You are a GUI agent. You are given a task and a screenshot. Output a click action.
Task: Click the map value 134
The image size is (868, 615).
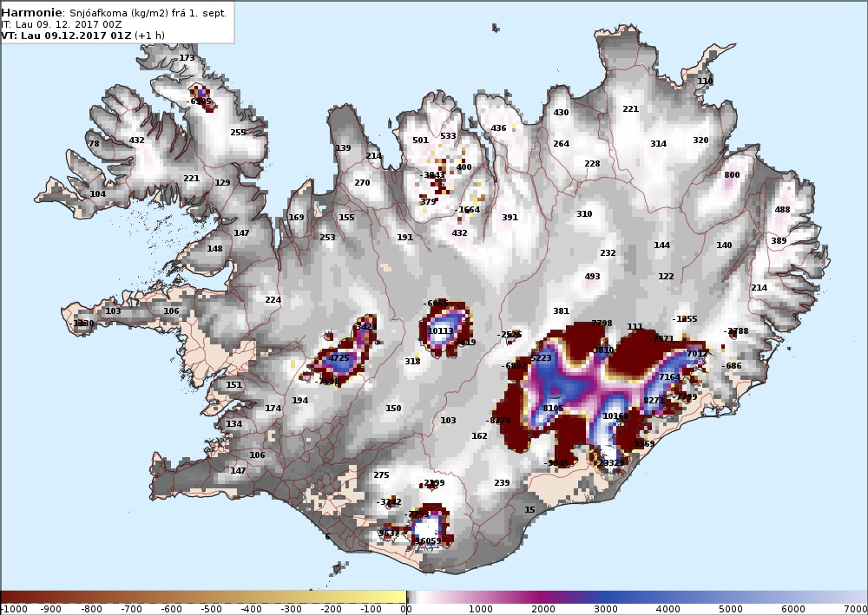[234, 423]
